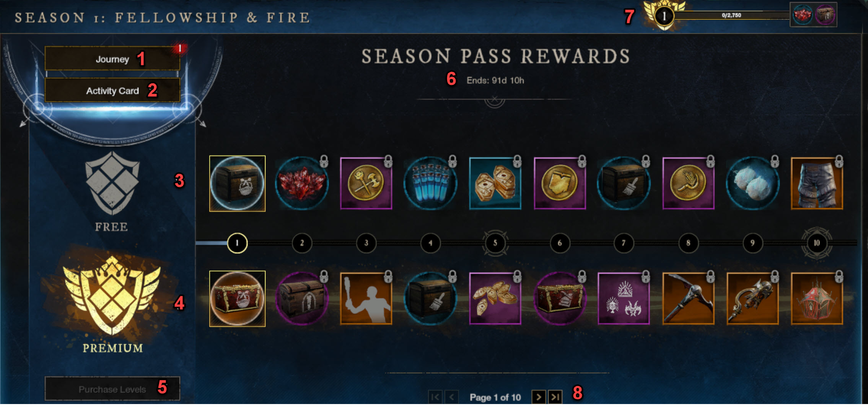Open the Activity Card tab
The width and height of the screenshot is (868, 409).
[112, 91]
